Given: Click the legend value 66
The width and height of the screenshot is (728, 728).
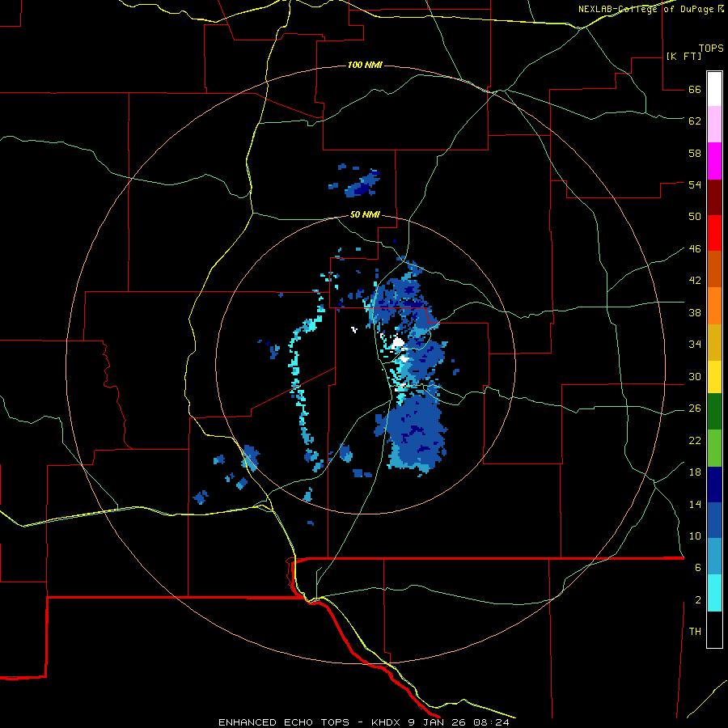Looking at the screenshot, I should point(695,89).
